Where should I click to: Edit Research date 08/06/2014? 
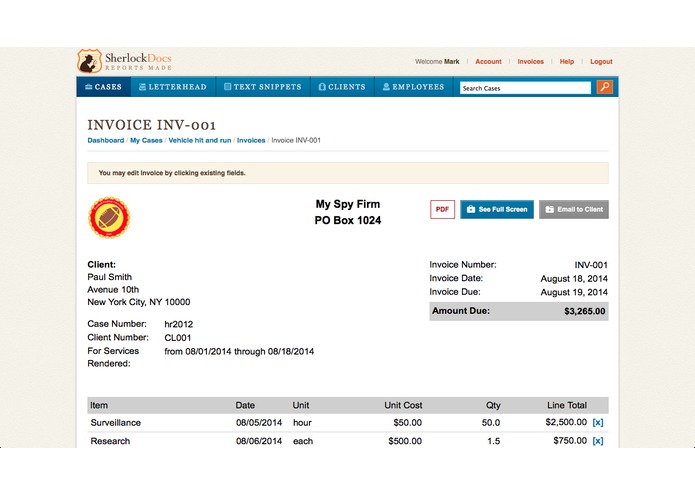coord(259,441)
